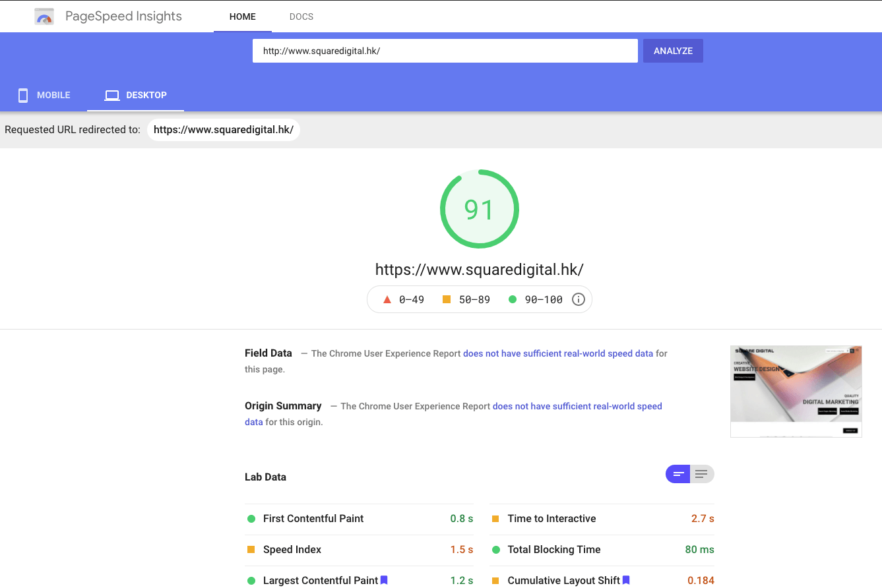The height and width of the screenshot is (588, 882).
Task: Click the red triangle 0–49 legend marker
Action: click(x=387, y=299)
